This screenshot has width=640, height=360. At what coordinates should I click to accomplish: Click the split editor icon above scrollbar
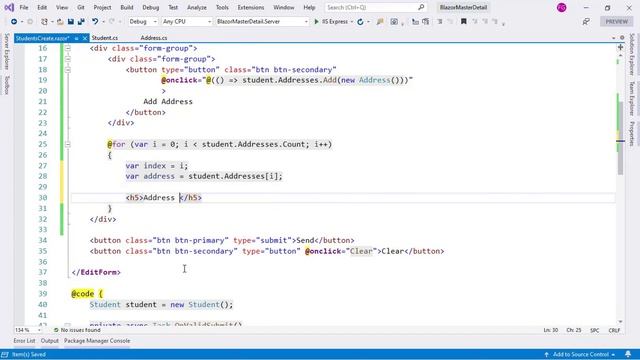point(620,47)
